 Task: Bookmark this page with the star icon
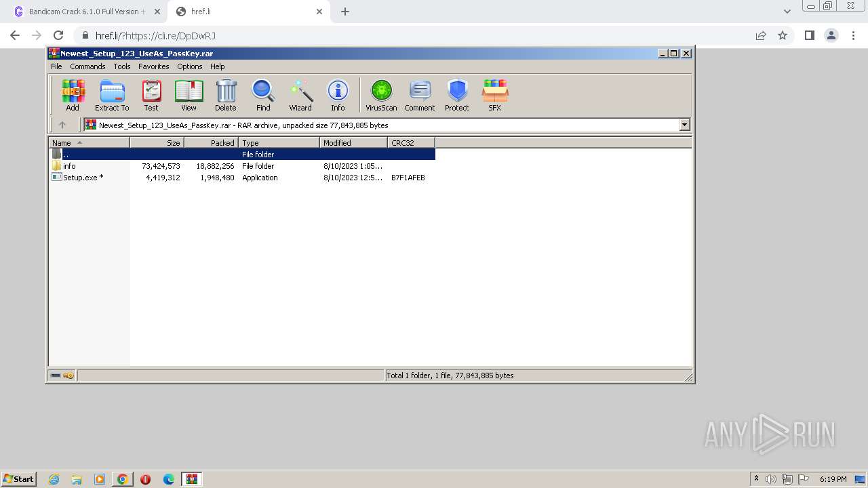[783, 35]
